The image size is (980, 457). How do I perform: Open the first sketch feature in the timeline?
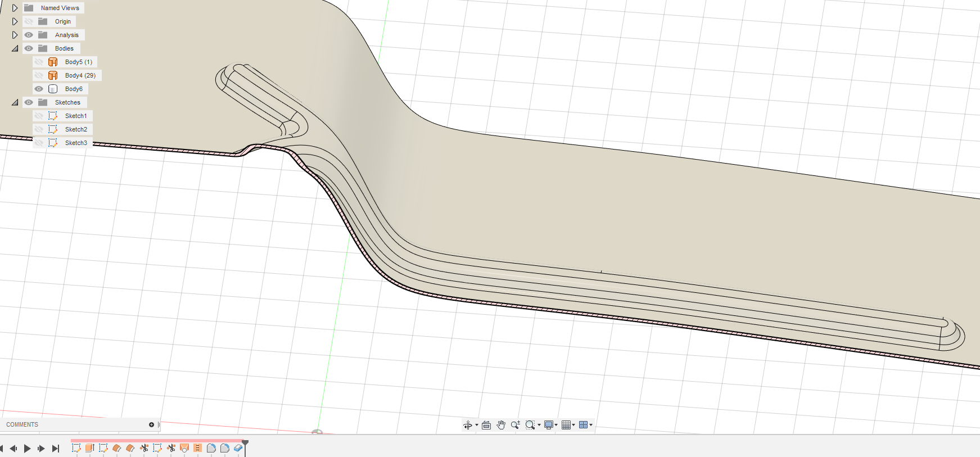(x=76, y=448)
